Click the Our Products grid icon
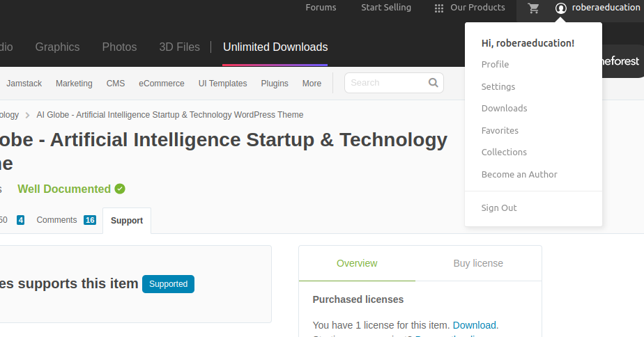 (438, 8)
